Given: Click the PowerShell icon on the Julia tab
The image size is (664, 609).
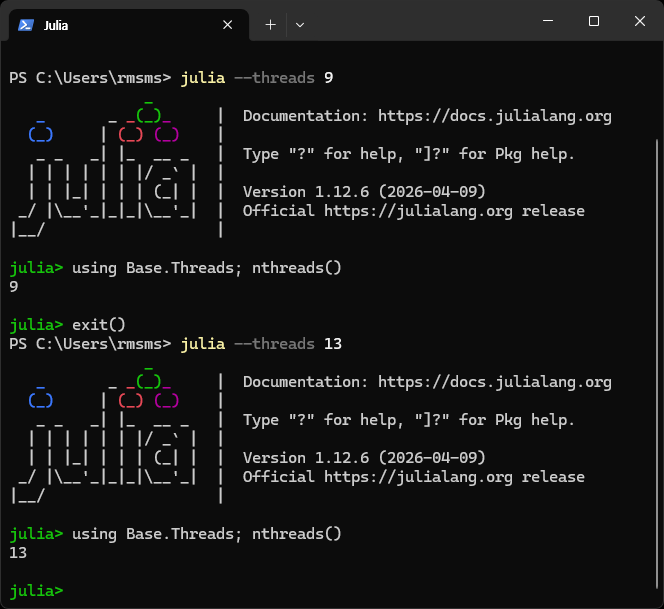Looking at the screenshot, I should [x=26, y=25].
